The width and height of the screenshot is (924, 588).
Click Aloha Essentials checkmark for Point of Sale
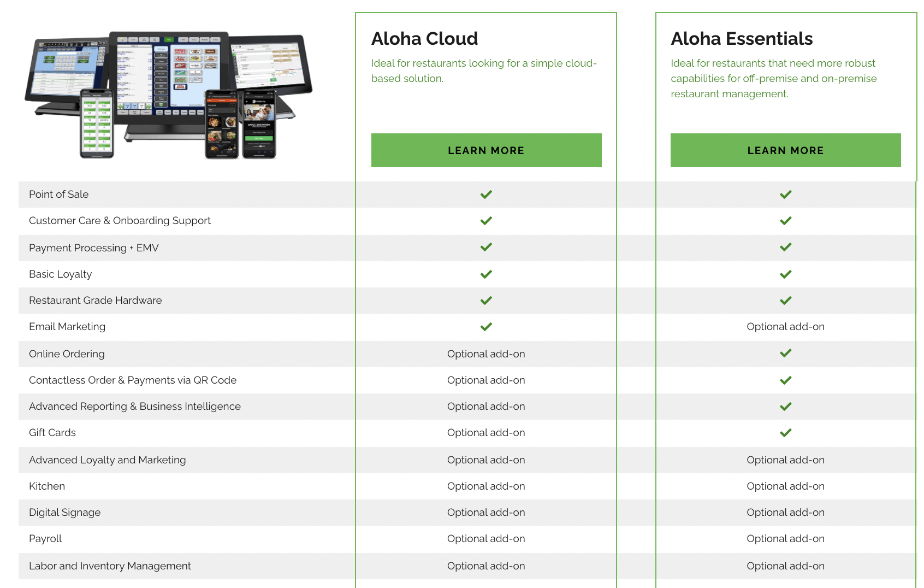click(x=785, y=195)
